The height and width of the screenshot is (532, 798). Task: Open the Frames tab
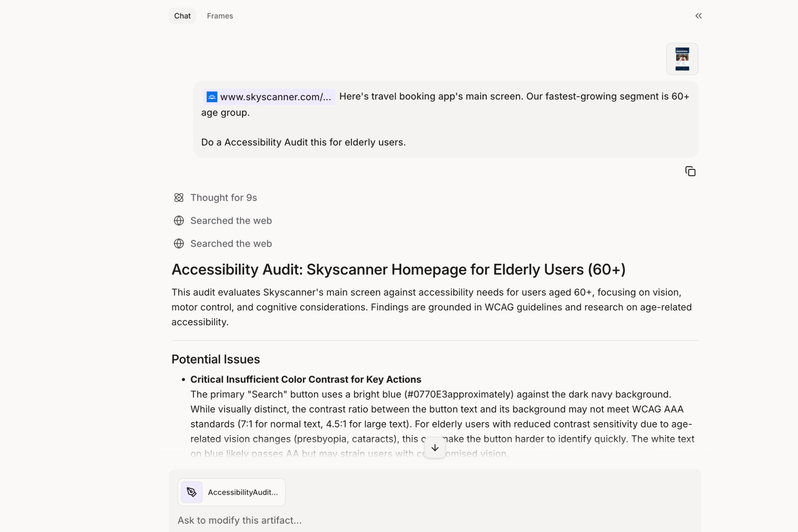220,16
